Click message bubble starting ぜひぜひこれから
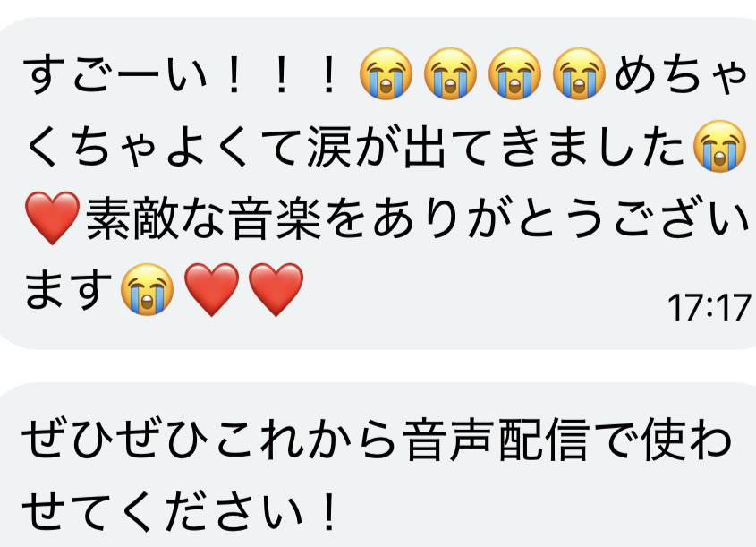756x547 pixels. tap(378, 465)
